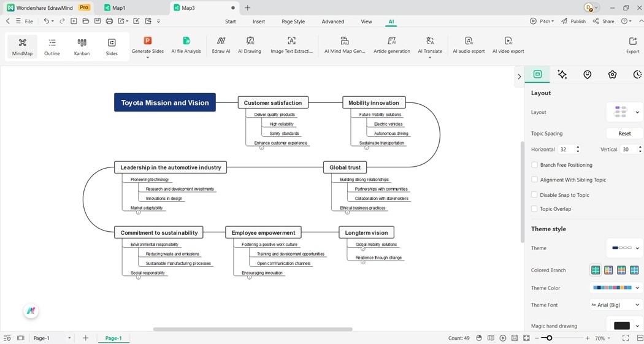Save the document with disk icon
The width and height of the screenshot is (644, 344).
click(98, 21)
